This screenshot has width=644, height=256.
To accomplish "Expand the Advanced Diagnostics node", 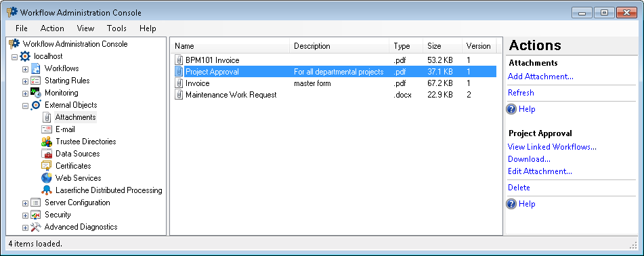I will coord(25,228).
